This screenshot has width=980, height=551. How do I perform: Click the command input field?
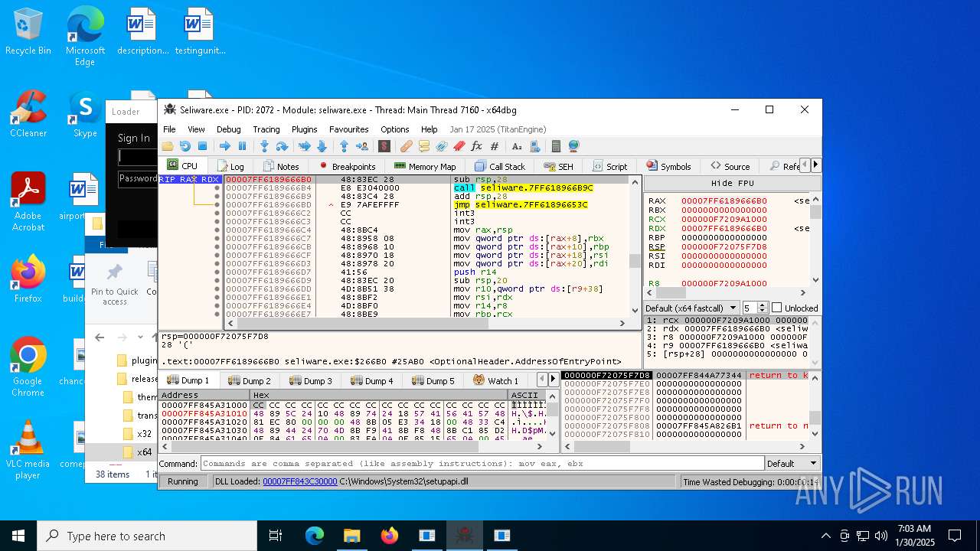pyautogui.click(x=482, y=463)
